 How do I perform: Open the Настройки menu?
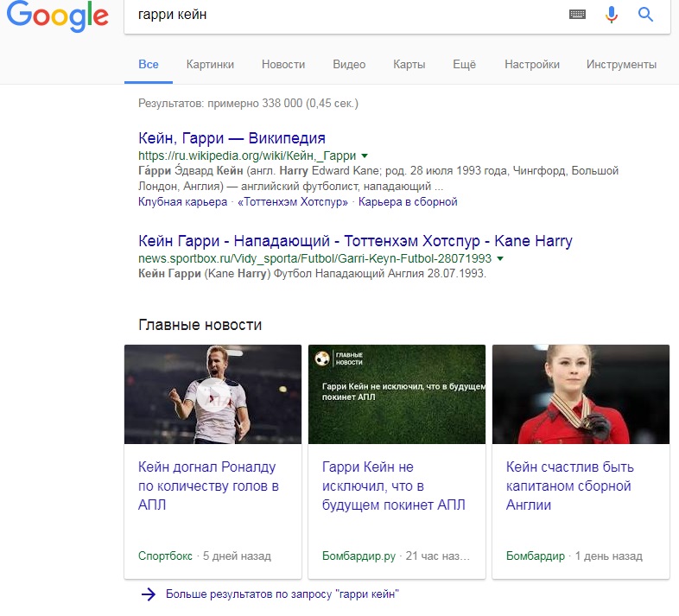pos(532,65)
